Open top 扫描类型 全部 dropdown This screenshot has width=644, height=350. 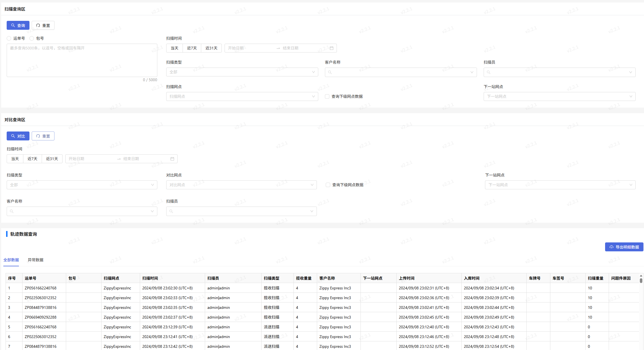(242, 72)
